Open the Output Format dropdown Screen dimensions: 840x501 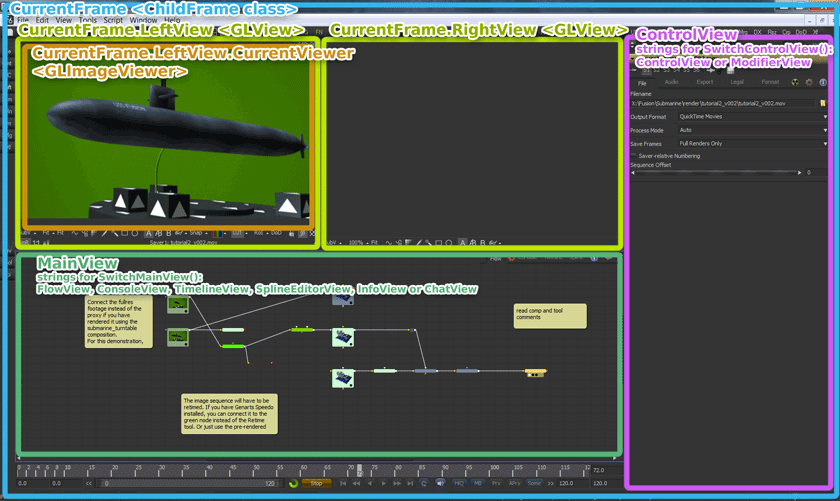(x=752, y=116)
